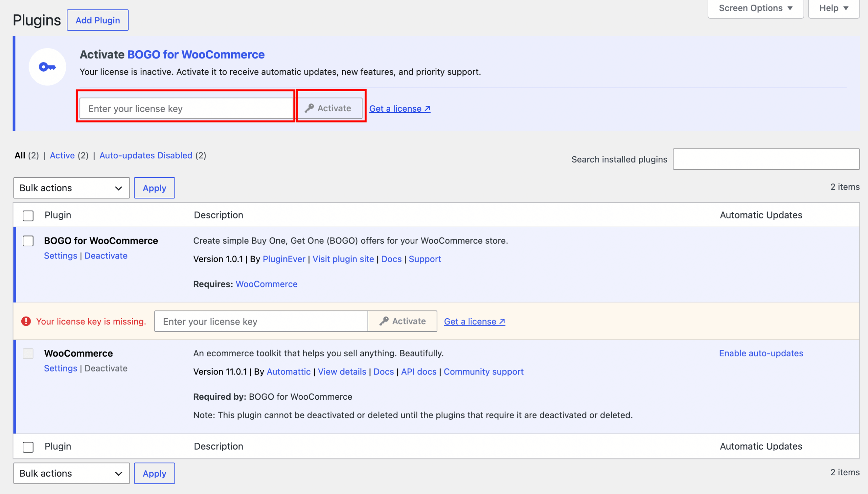
Task: Focus the license key field in top notice
Action: click(x=186, y=109)
